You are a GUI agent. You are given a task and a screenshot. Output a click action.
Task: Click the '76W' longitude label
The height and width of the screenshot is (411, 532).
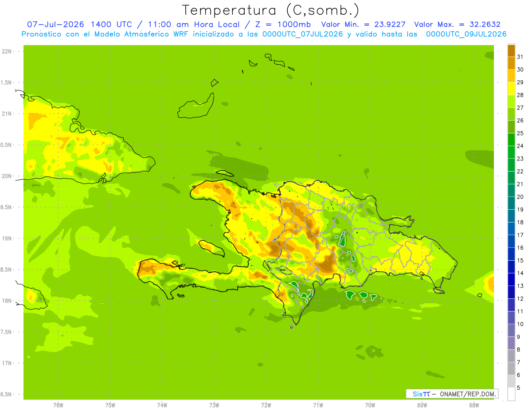58,405
